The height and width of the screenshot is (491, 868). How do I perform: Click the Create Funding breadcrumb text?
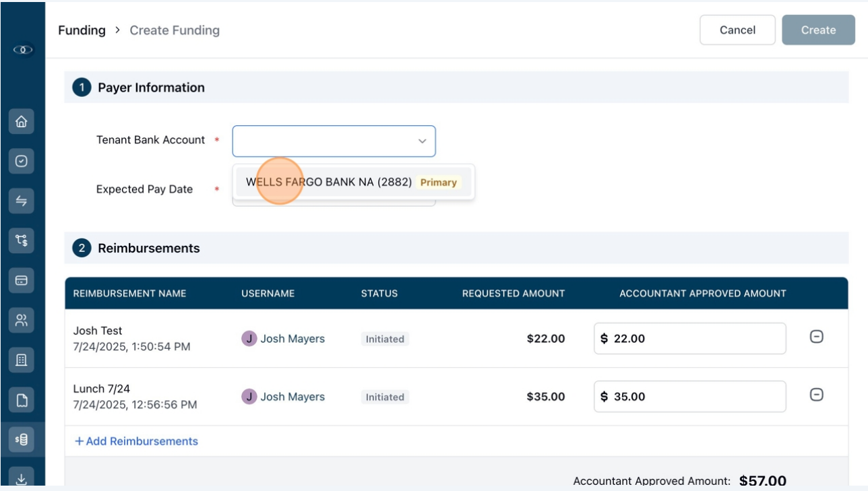(x=175, y=30)
